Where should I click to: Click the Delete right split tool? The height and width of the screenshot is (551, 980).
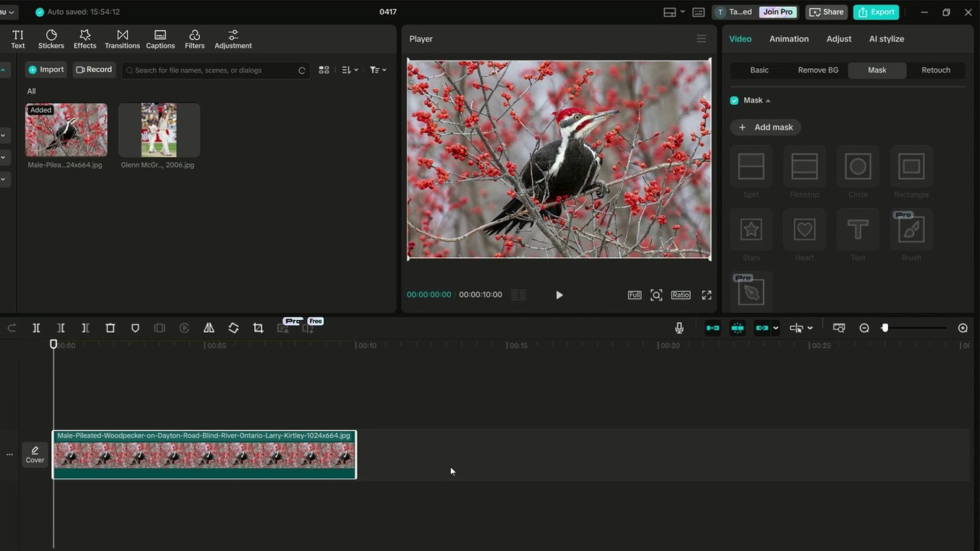85,328
